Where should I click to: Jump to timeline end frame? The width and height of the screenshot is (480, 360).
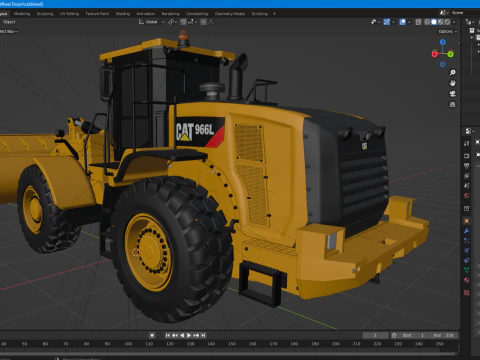tap(203, 335)
